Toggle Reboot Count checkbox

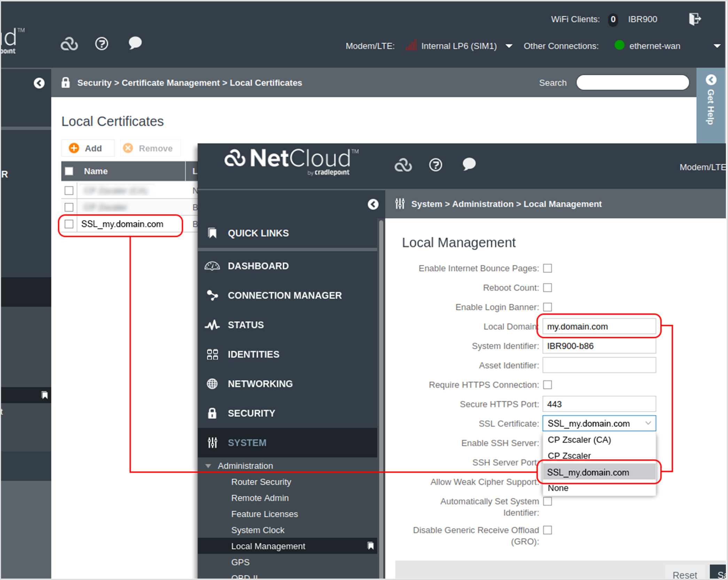pos(548,288)
